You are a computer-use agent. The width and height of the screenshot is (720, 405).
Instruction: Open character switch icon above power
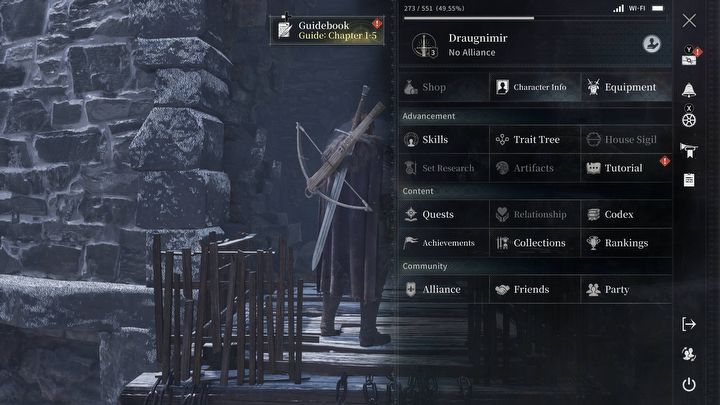689,354
